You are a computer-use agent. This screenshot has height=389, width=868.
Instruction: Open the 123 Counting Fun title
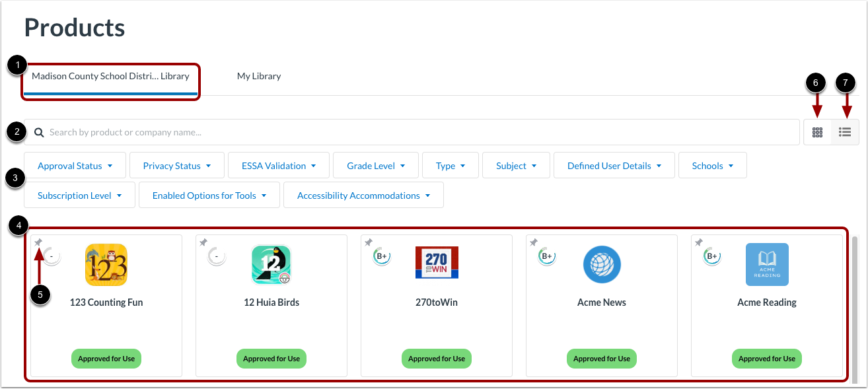[x=106, y=302]
